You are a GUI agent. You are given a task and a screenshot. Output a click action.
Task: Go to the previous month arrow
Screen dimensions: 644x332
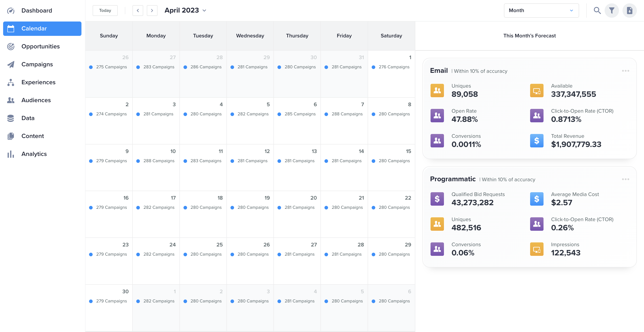[138, 11]
